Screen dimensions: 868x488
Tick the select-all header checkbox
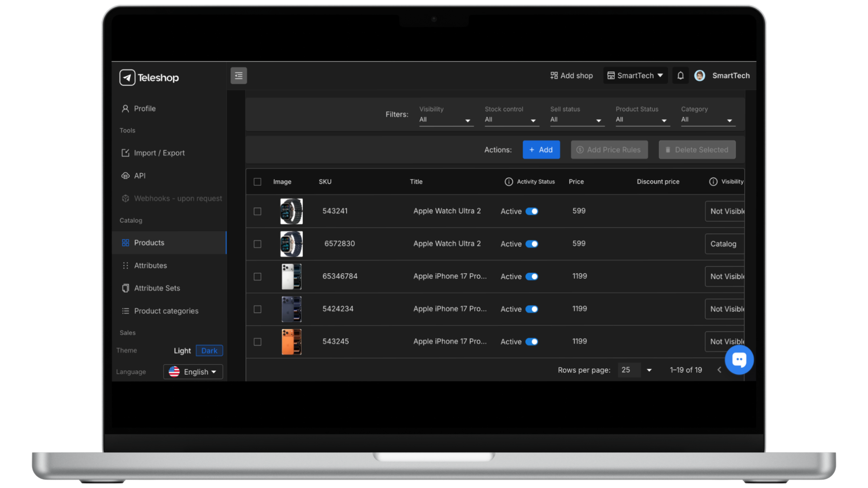[257, 182]
